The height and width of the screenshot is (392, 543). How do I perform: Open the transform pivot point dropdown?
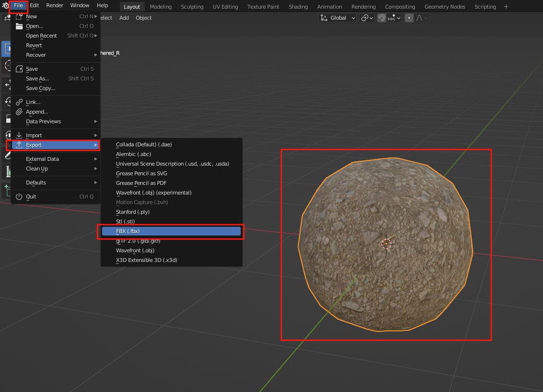[x=367, y=18]
